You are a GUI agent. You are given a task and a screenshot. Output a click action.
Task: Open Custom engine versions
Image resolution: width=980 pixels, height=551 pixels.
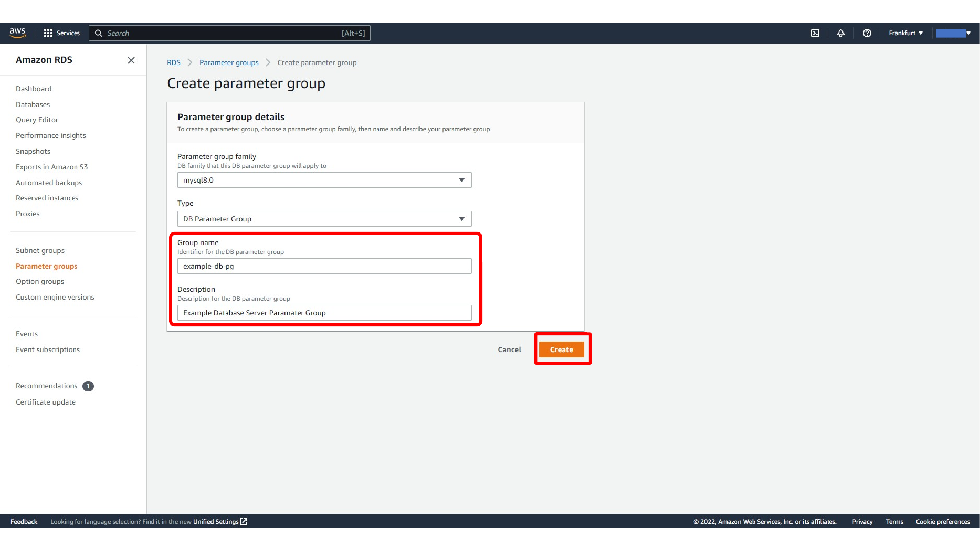click(x=55, y=297)
